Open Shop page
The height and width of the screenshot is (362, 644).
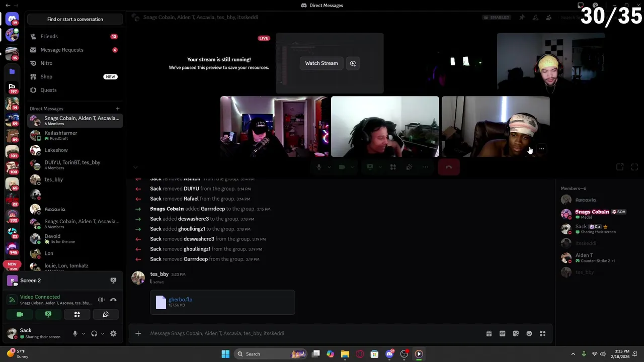pyautogui.click(x=75, y=77)
